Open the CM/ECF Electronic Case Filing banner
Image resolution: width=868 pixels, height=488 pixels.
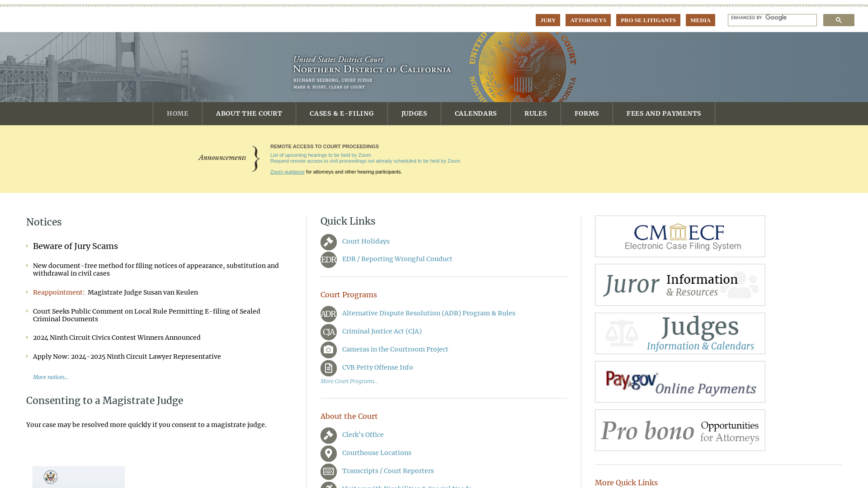point(680,236)
